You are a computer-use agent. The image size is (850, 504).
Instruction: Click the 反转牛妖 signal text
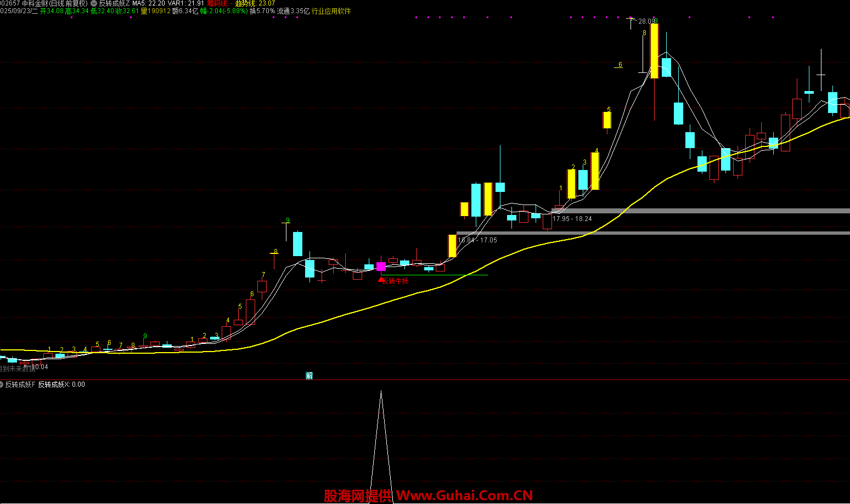pyautogui.click(x=396, y=281)
